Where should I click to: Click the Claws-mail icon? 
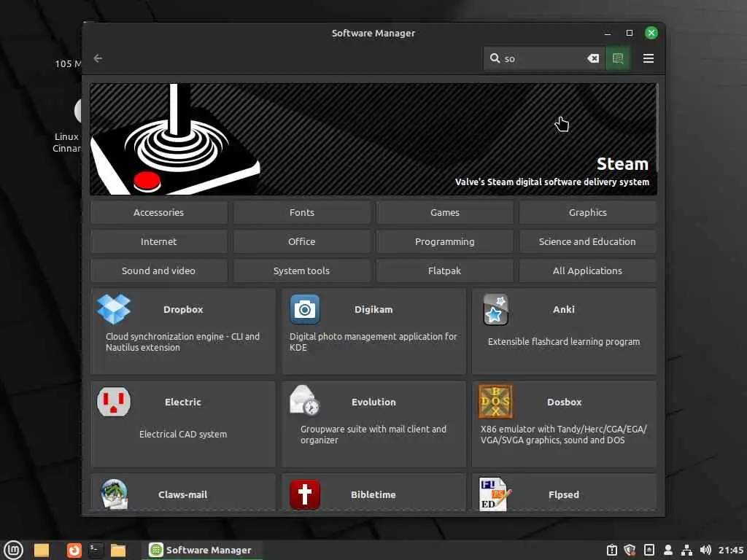pos(114,494)
